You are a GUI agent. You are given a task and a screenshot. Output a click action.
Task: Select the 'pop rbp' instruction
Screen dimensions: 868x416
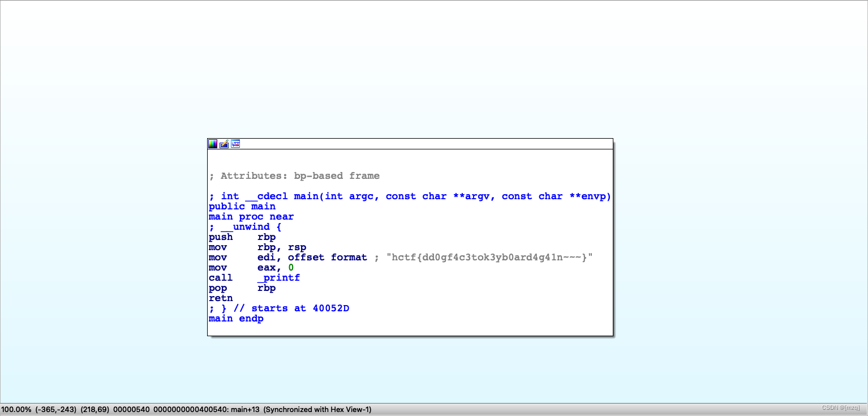click(242, 288)
